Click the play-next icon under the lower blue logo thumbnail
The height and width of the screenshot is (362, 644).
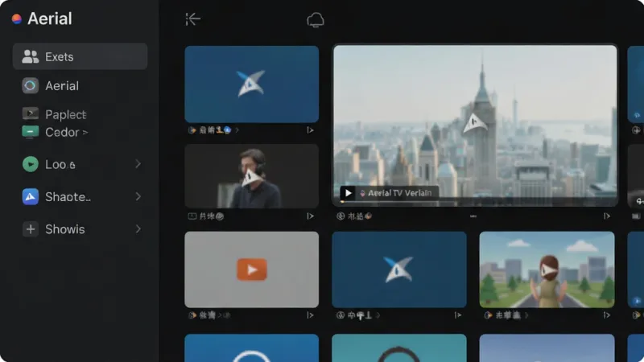coord(457,315)
